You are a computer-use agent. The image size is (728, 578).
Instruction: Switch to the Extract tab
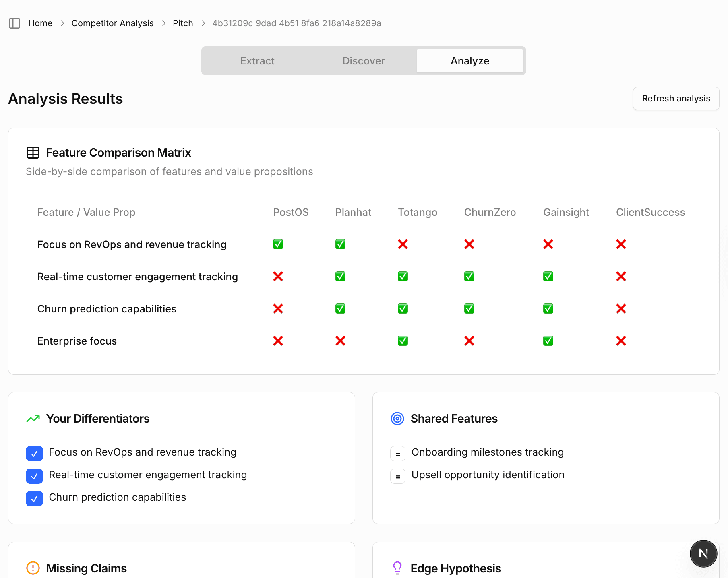click(257, 61)
